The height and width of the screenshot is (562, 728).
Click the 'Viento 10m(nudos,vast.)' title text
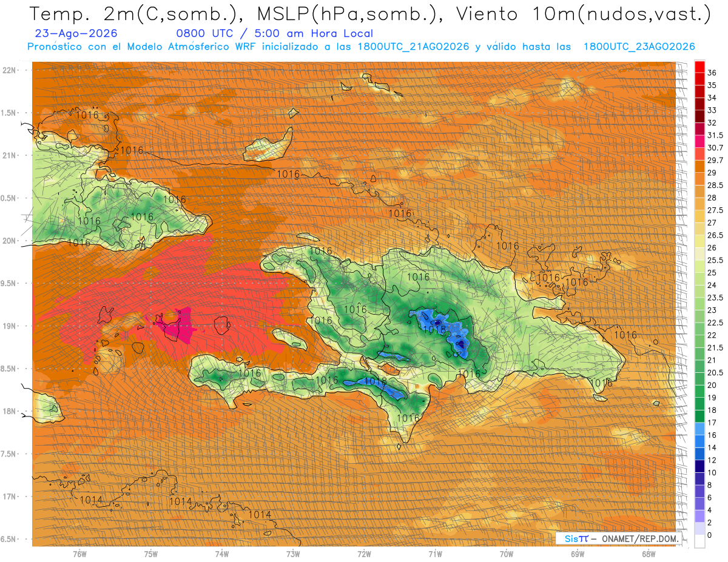[x=583, y=15]
